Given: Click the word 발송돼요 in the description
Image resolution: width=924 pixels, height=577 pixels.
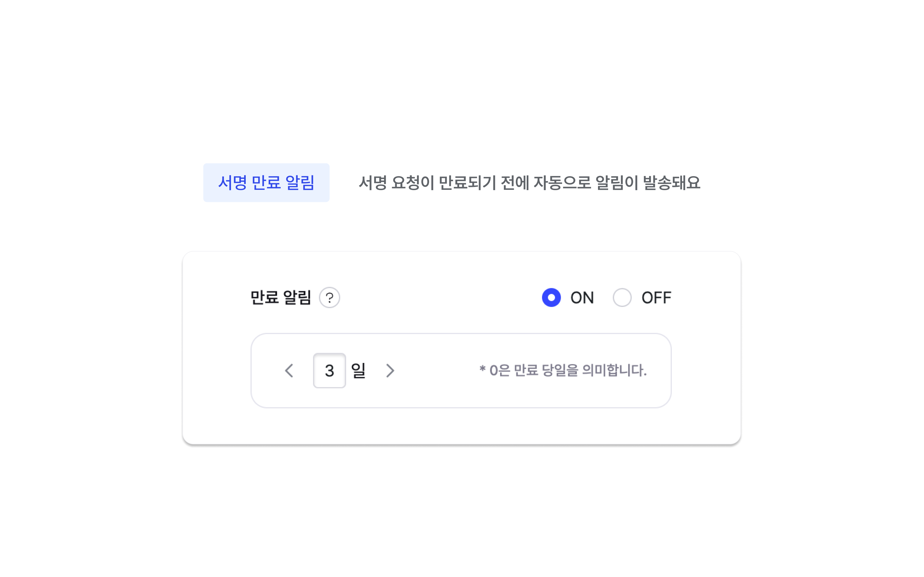Looking at the screenshot, I should 671,183.
